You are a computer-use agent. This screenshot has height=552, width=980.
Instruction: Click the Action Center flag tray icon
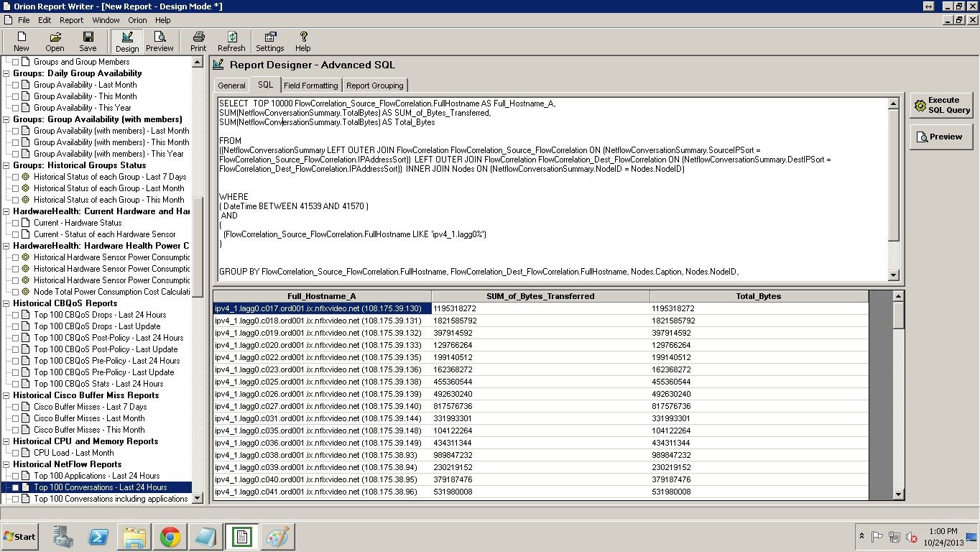coord(877,536)
